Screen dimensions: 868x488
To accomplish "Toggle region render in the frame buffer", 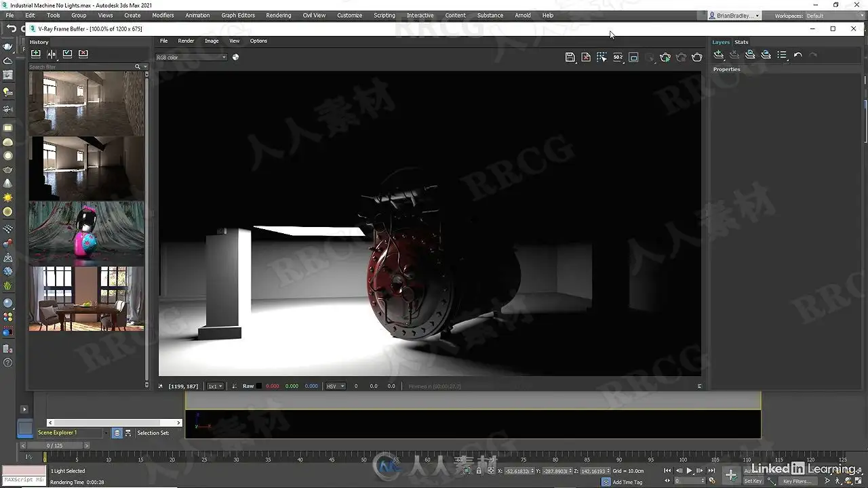I will (x=633, y=58).
